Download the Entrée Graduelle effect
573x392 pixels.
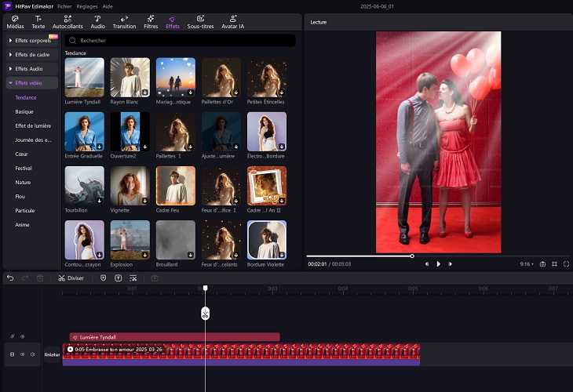(x=100, y=147)
